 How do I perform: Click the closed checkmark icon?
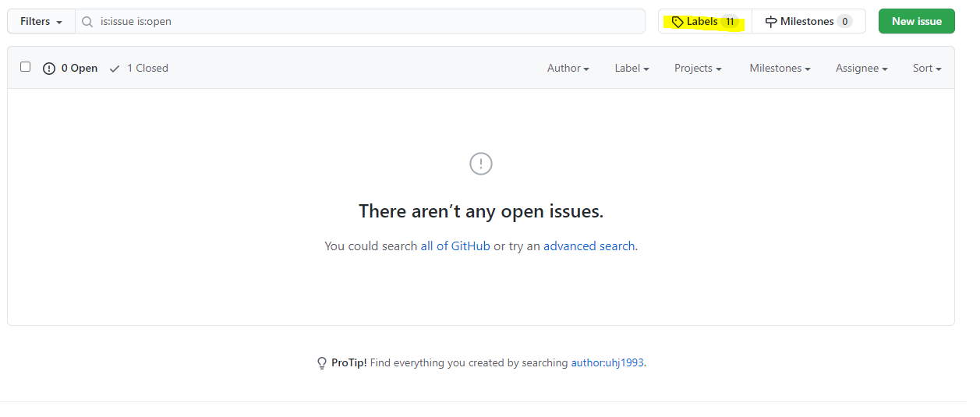tap(115, 69)
